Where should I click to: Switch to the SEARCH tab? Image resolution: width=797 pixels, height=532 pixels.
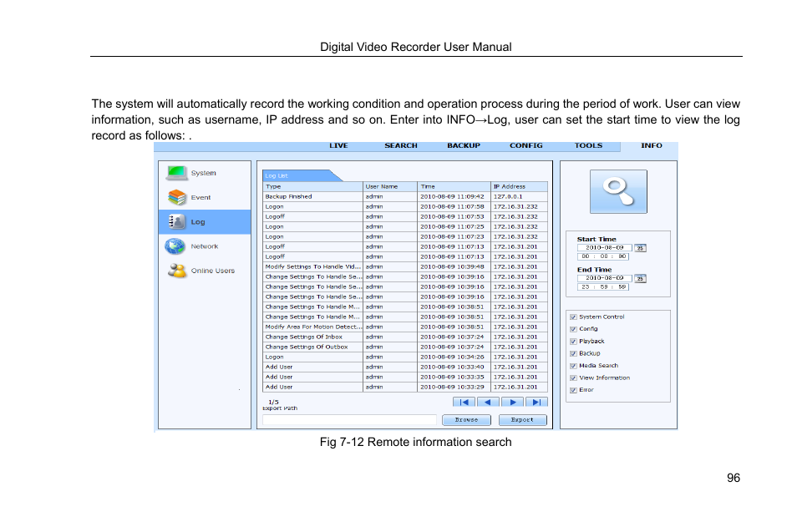click(400, 146)
